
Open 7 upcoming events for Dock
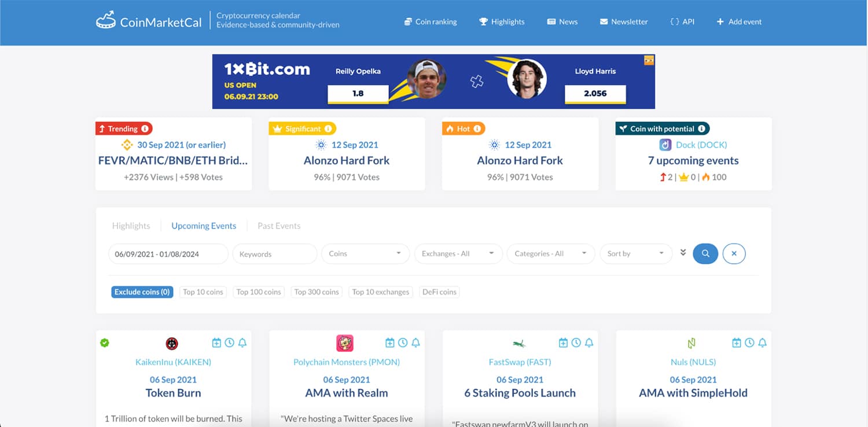click(x=693, y=160)
